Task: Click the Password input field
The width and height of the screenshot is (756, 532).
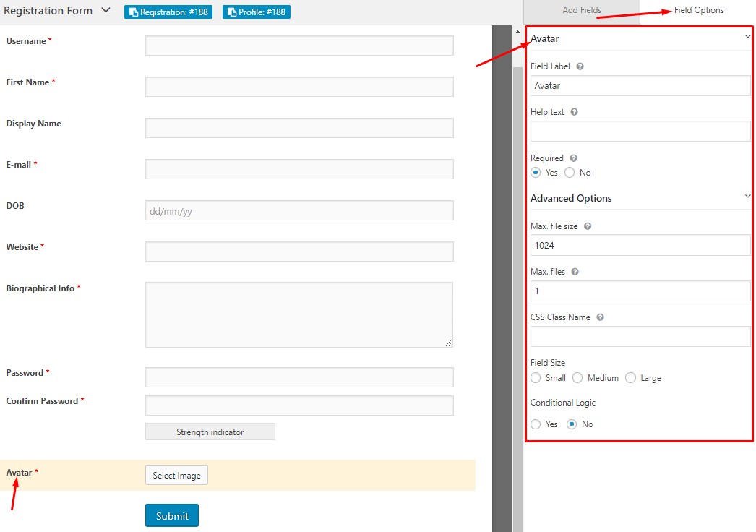Action: [x=299, y=377]
